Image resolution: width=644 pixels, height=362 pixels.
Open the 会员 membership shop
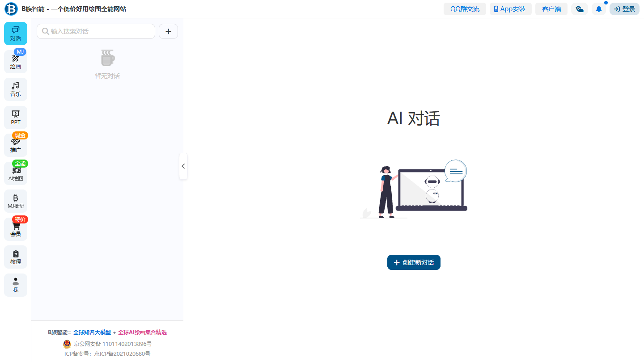(16, 229)
